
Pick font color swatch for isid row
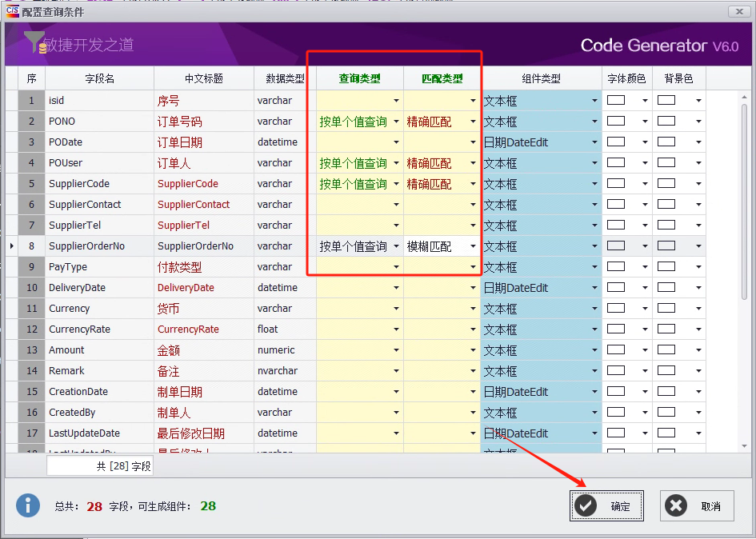coord(616,100)
